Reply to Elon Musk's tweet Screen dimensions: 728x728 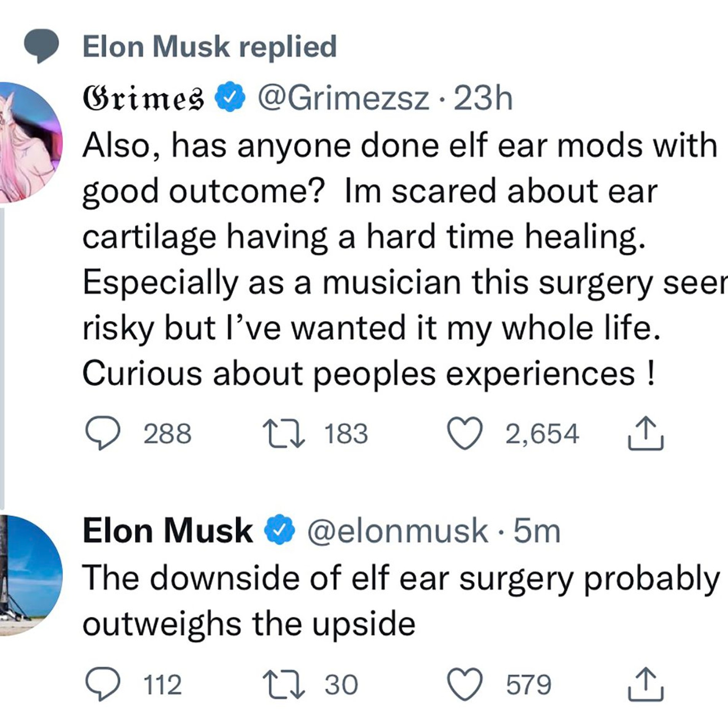(x=103, y=684)
